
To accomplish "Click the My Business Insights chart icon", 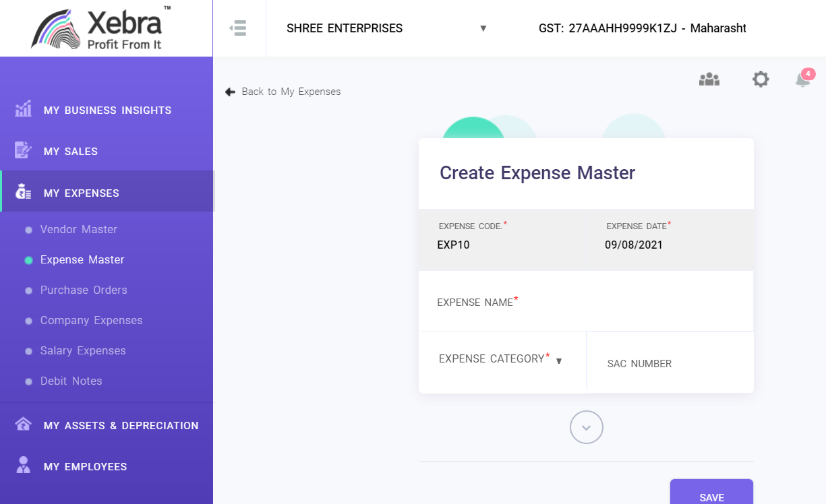I will click(x=23, y=110).
